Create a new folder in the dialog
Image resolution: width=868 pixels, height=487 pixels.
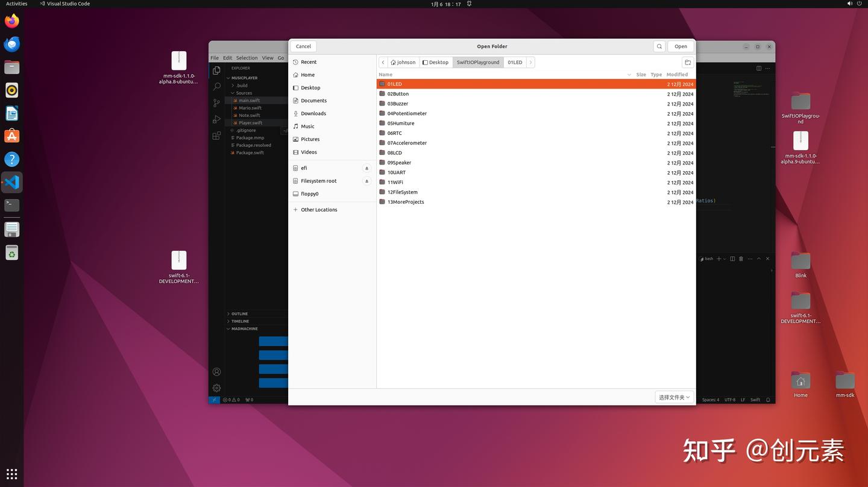(688, 62)
